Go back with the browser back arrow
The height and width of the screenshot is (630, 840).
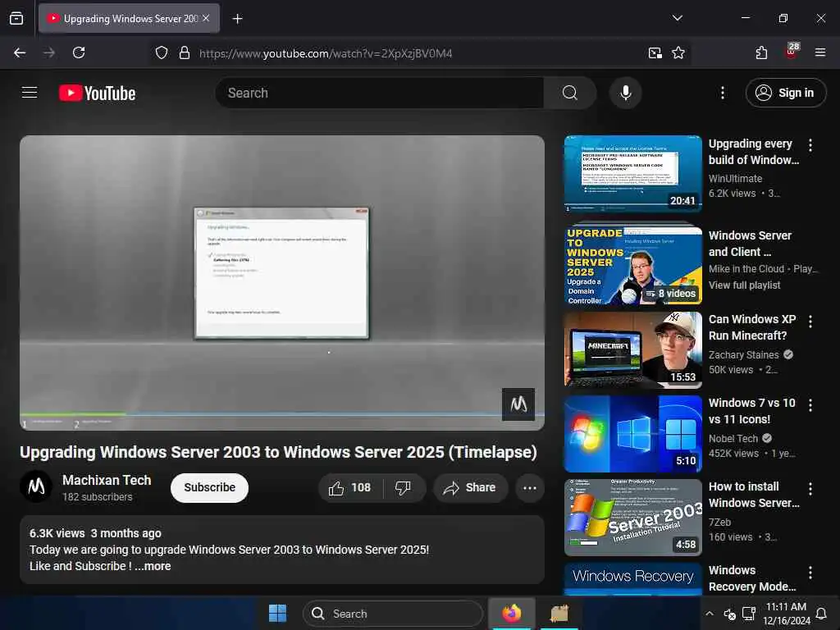click(x=20, y=52)
